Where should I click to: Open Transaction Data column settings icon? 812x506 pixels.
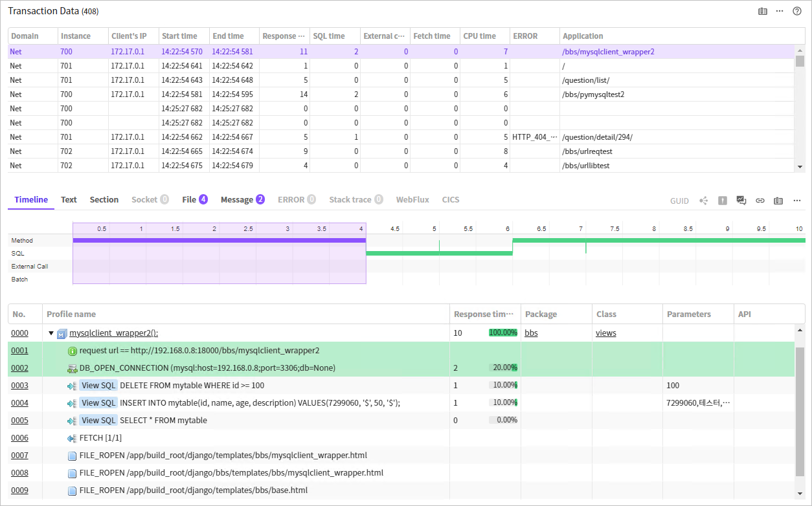click(x=763, y=11)
